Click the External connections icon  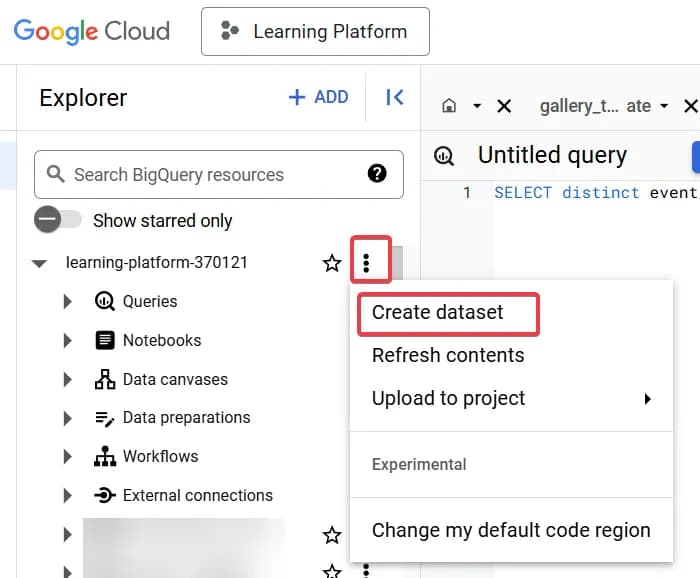[105, 495]
